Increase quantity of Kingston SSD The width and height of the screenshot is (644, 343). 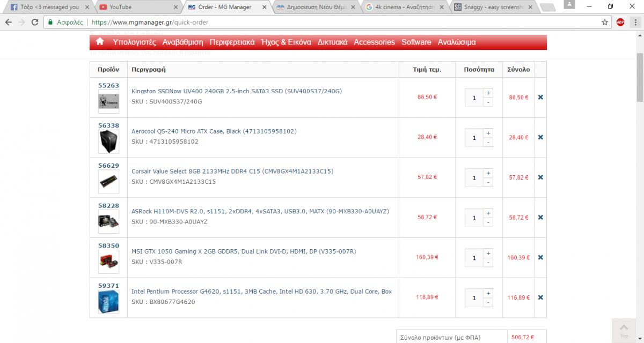(x=488, y=93)
